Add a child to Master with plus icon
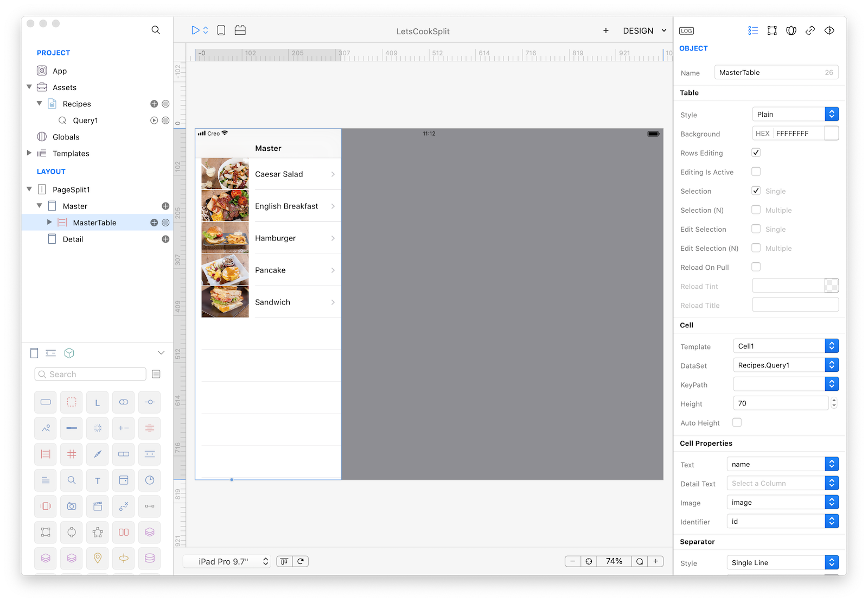The image size is (868, 602). pyautogui.click(x=165, y=206)
